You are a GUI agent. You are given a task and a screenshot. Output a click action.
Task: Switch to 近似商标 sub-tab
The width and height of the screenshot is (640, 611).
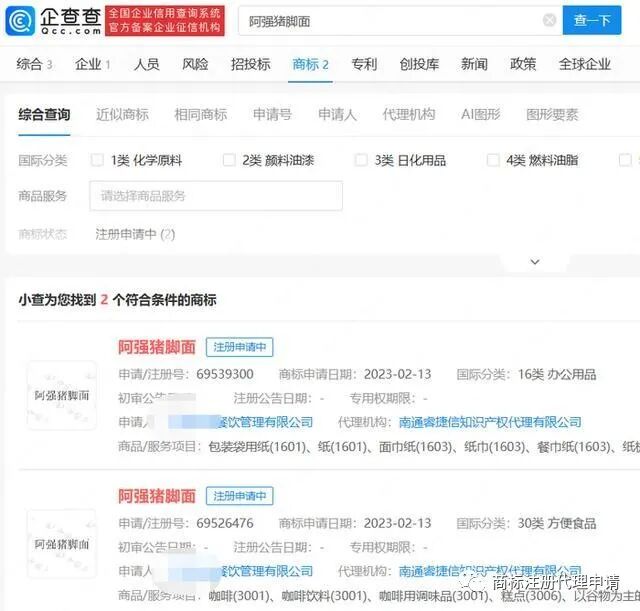pos(122,115)
